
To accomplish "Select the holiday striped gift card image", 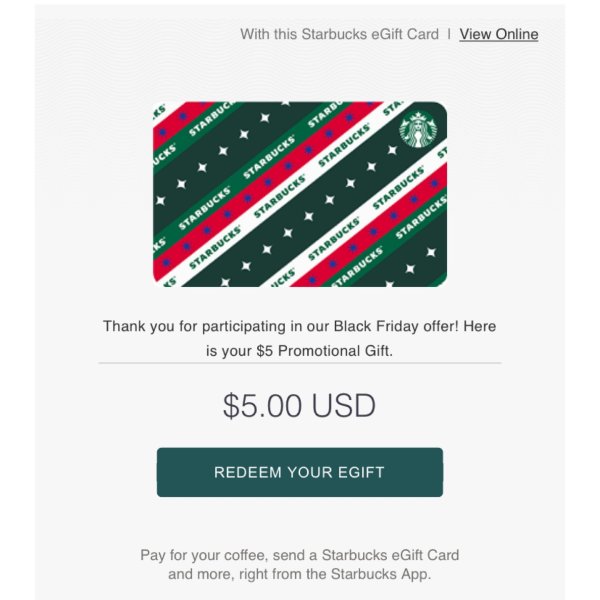I will [x=300, y=194].
